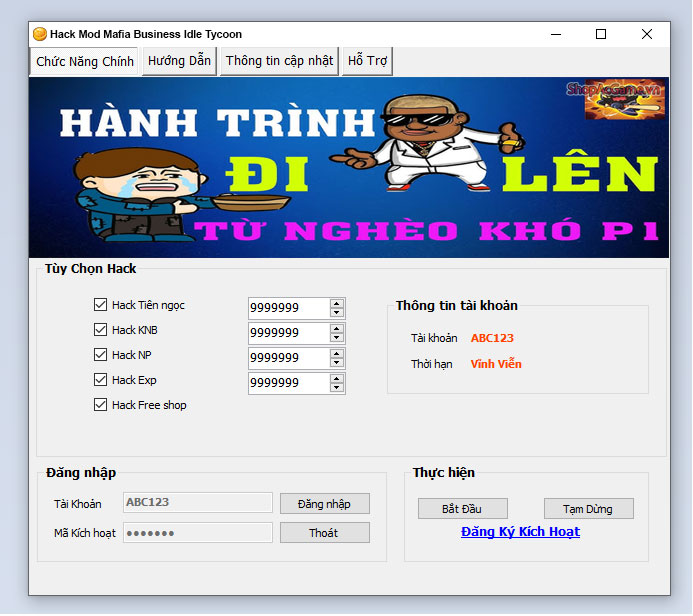Click the Bắt Đầu button
The image size is (693, 616).
(462, 509)
